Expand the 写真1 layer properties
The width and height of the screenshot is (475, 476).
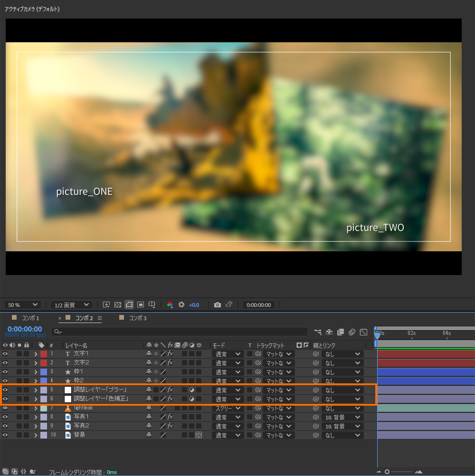pos(36,417)
